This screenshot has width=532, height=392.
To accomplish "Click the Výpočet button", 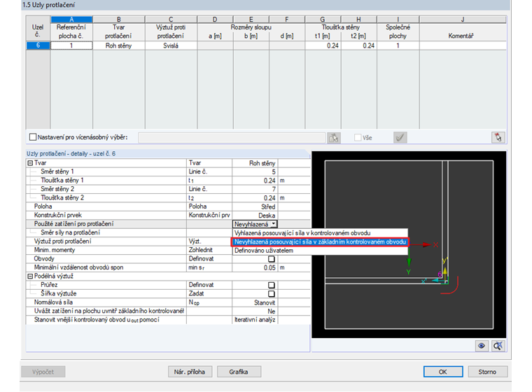I will [43, 372].
